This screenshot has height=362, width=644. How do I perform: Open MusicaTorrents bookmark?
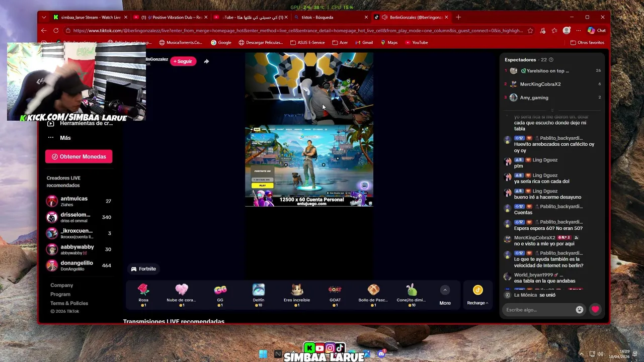click(181, 43)
